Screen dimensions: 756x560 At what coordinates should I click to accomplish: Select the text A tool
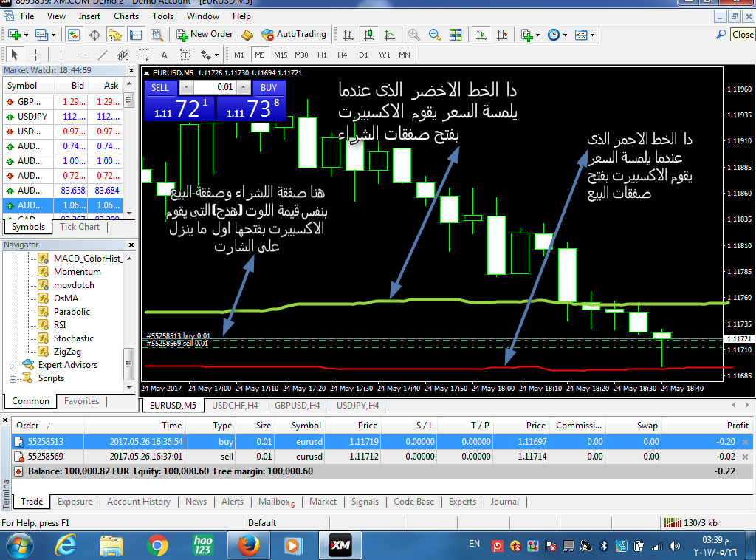tap(164, 55)
